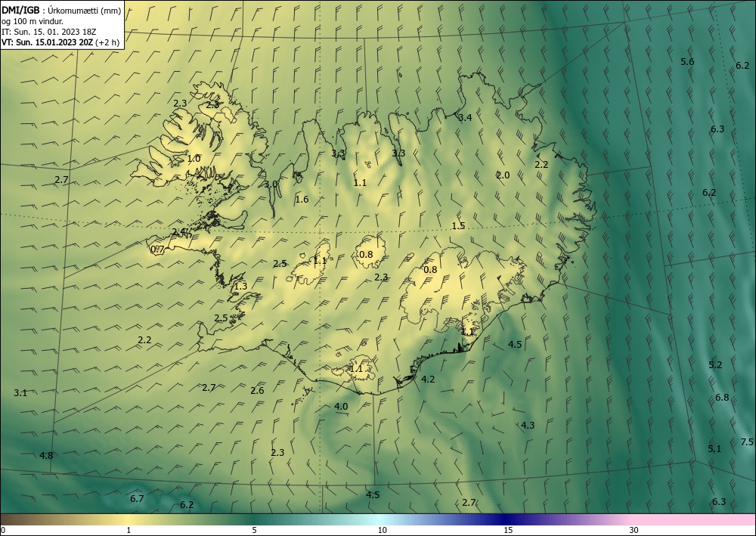The height and width of the screenshot is (536, 756).
Task: Click the 4.2 value on the south coast
Action: [428, 380]
